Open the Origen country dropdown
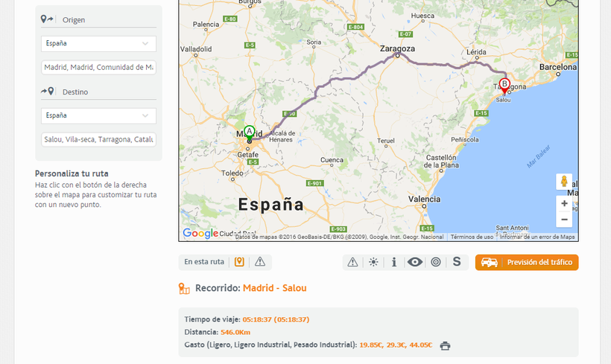The width and height of the screenshot is (611, 364). pyautogui.click(x=98, y=44)
